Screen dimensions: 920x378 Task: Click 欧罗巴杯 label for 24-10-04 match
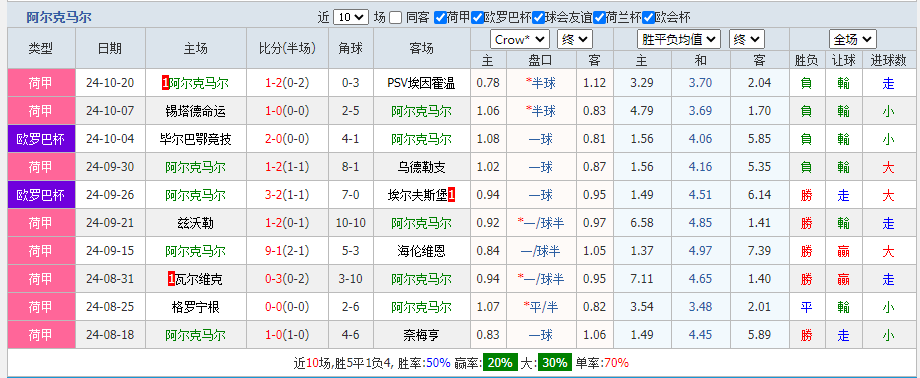[41, 139]
